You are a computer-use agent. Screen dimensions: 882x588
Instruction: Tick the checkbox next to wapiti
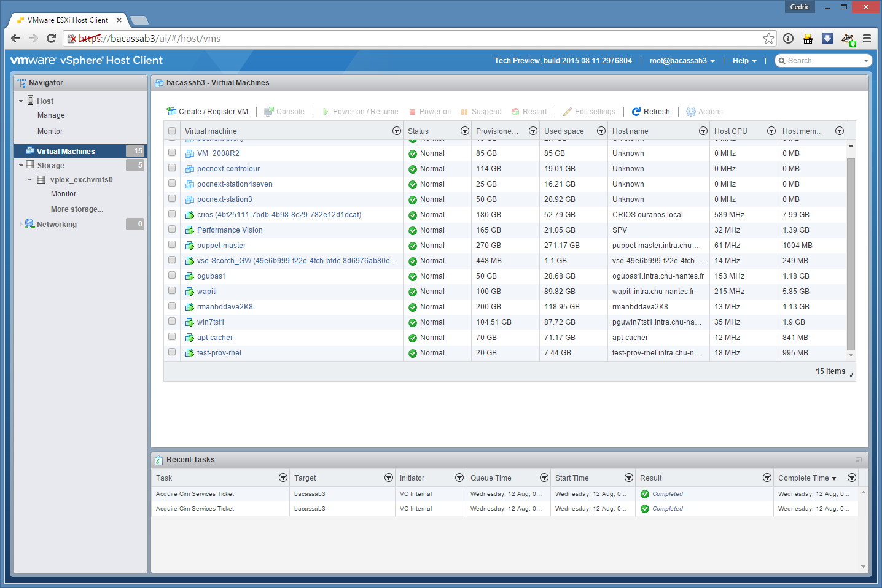(172, 291)
